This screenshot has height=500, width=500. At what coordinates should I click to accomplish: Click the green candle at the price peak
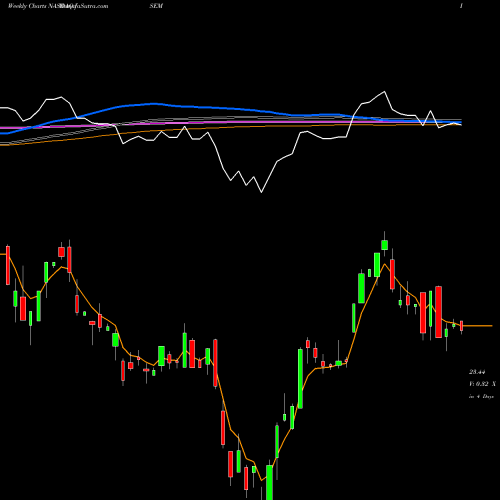coord(385,245)
